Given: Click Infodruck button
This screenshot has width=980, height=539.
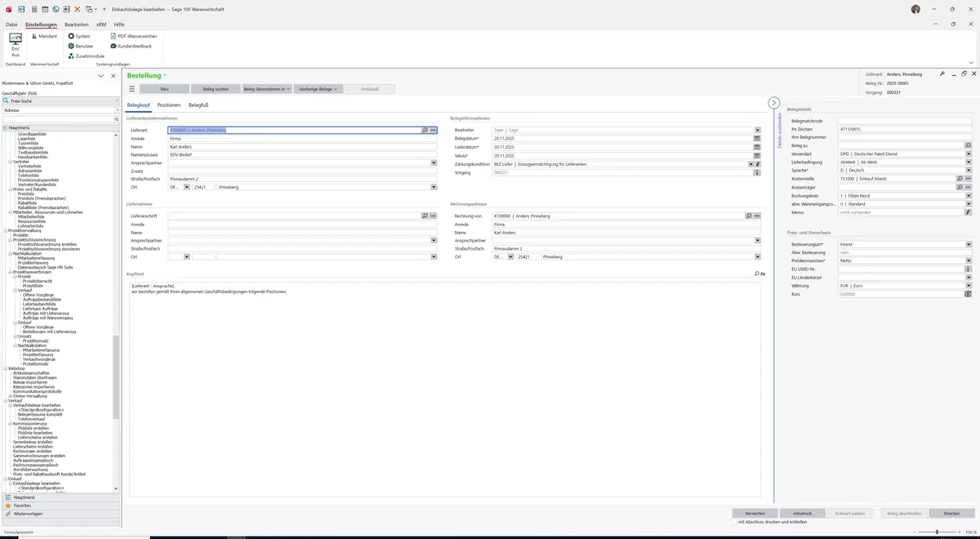Looking at the screenshot, I should coord(803,513).
